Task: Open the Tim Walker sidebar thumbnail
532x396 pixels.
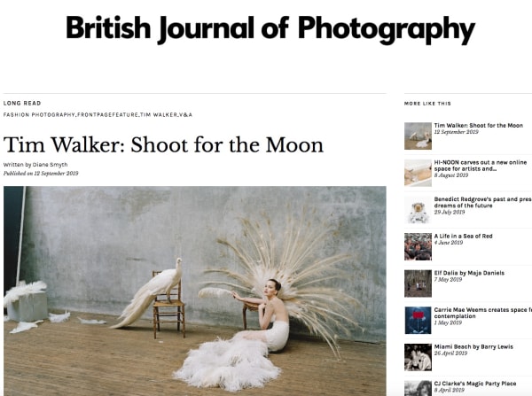Action: (x=418, y=136)
